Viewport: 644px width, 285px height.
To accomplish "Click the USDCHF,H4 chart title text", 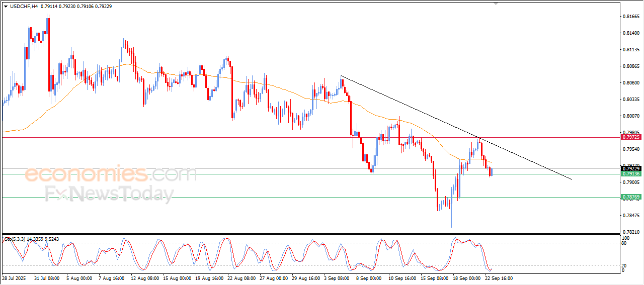I will tap(22, 7).
